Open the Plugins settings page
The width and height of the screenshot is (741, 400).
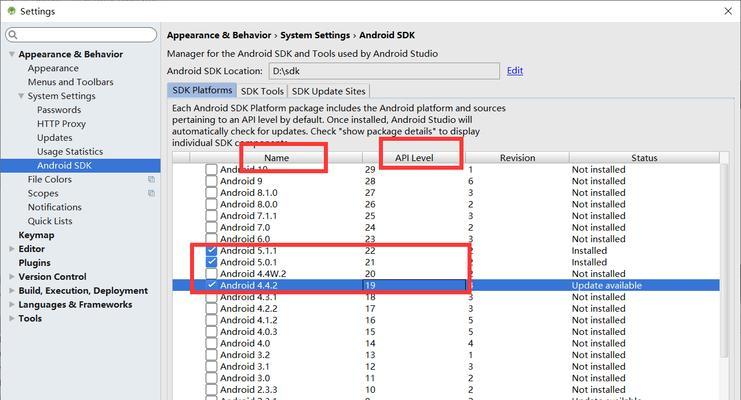pyautogui.click(x=34, y=262)
